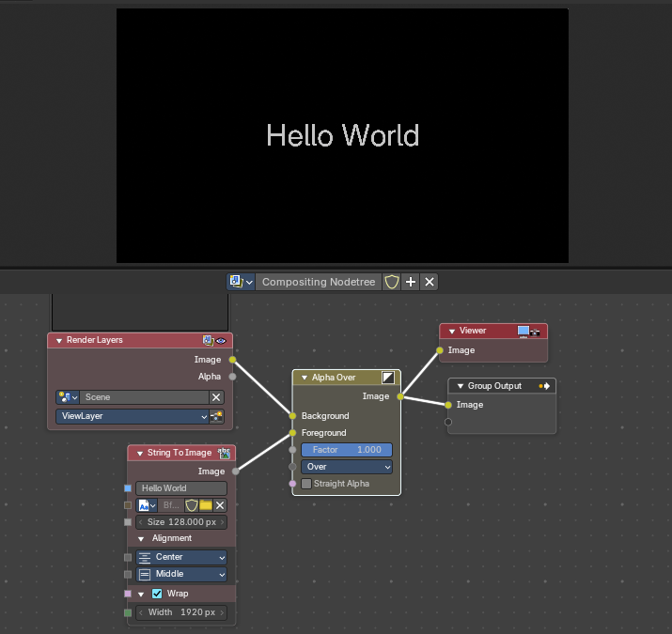
Task: Click the Foreground input socket
Action: pyautogui.click(x=292, y=433)
